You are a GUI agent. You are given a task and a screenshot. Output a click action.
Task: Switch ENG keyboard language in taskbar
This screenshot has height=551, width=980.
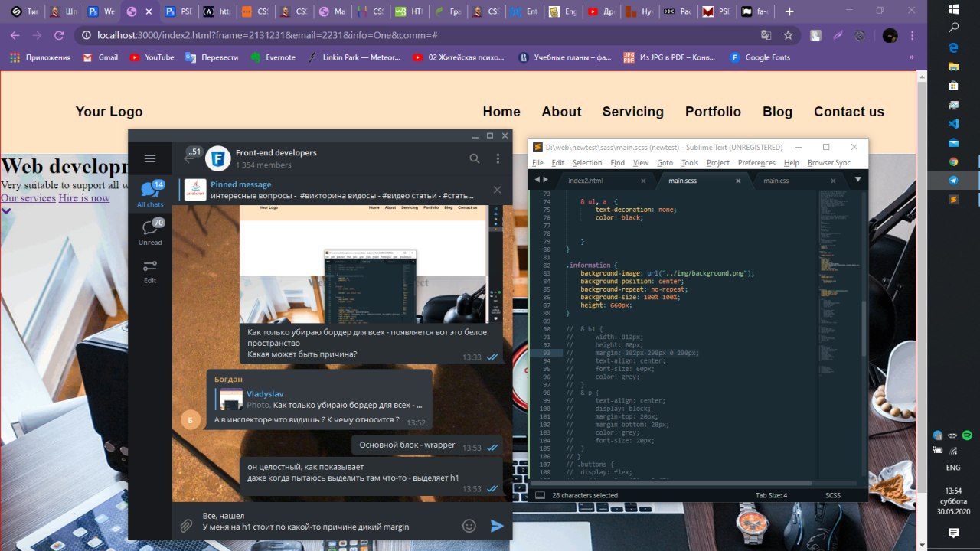pyautogui.click(x=953, y=467)
